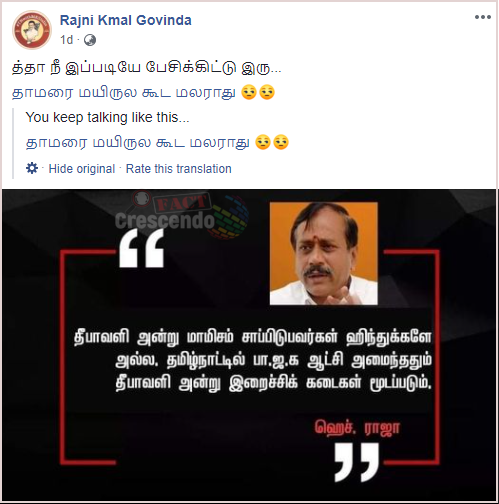Click Hide original link
The height and width of the screenshot is (504, 499).
tap(82, 169)
